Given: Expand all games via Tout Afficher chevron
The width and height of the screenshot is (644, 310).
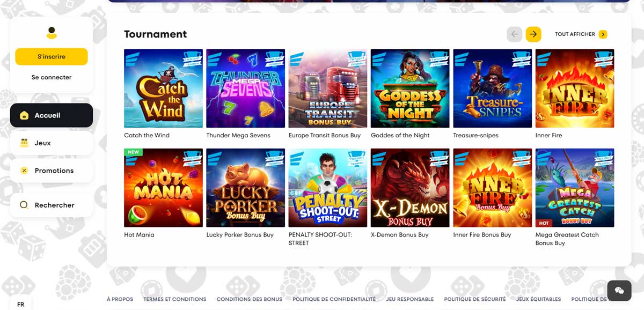Looking at the screenshot, I should tap(603, 34).
